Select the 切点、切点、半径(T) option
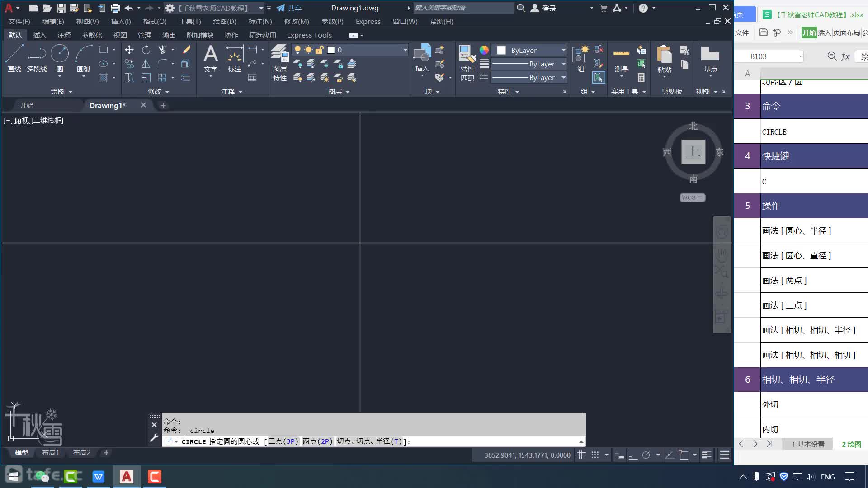This screenshot has width=868, height=488. point(369,441)
